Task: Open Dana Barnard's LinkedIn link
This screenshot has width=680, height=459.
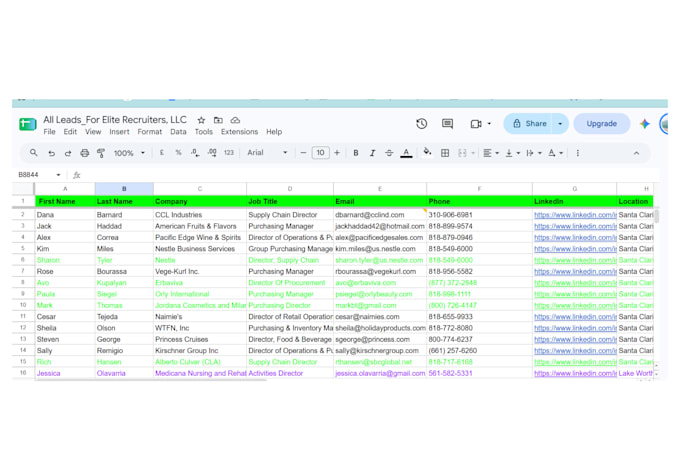Action: tap(575, 215)
